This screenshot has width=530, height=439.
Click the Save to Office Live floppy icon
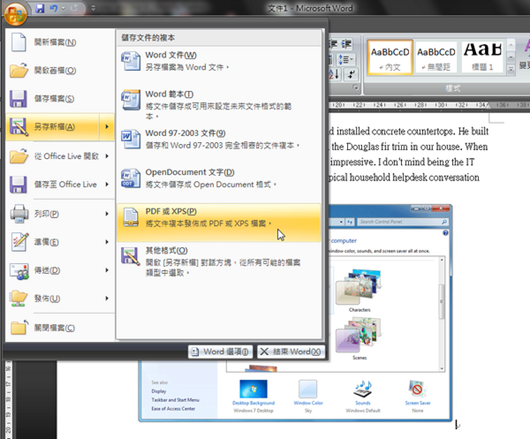[x=18, y=185]
